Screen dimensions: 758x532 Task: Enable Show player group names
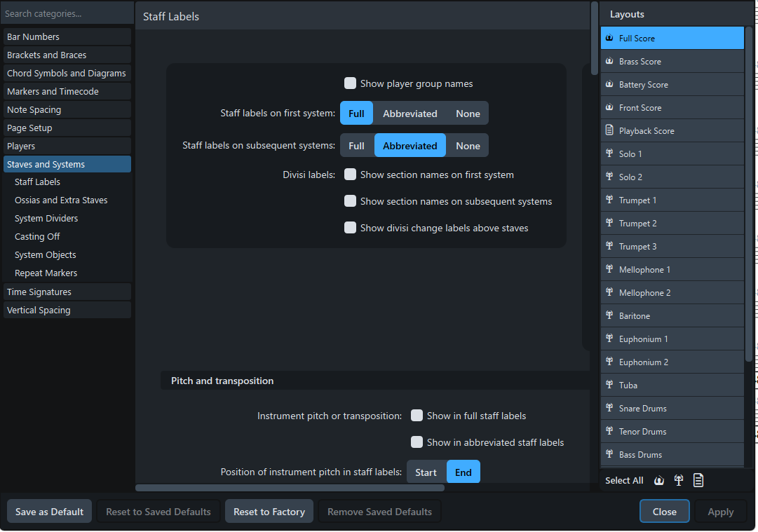point(350,83)
